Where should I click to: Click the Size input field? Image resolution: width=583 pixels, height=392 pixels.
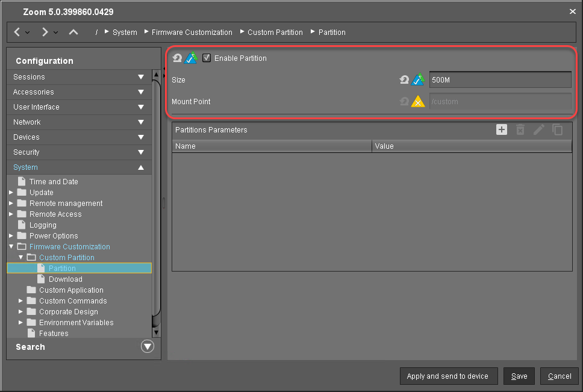click(x=500, y=79)
